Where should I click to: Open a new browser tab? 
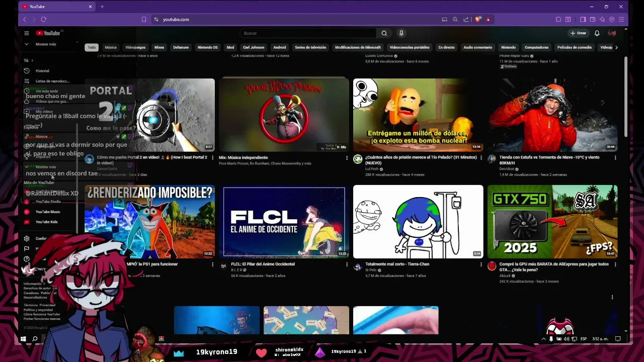point(102,7)
